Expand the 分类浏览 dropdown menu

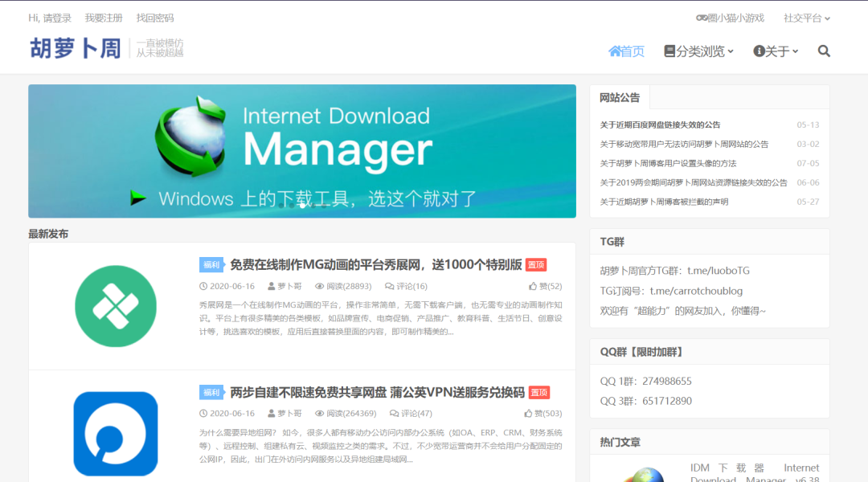click(x=699, y=51)
